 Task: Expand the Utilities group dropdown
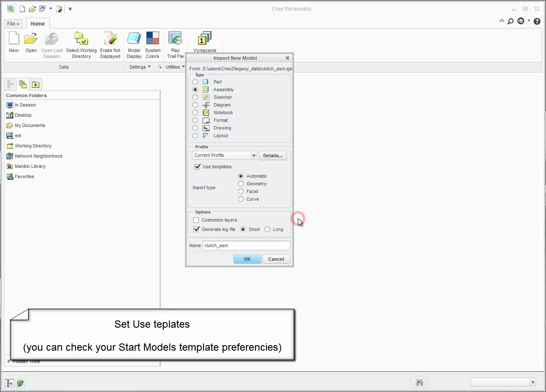(175, 67)
